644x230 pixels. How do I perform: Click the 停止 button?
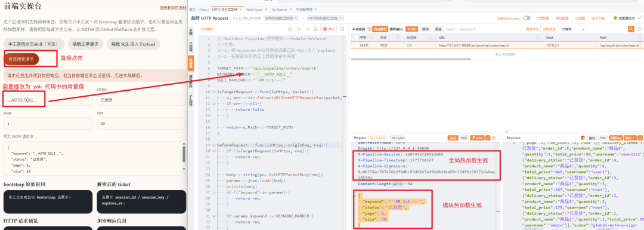pyautogui.click(x=329, y=29)
